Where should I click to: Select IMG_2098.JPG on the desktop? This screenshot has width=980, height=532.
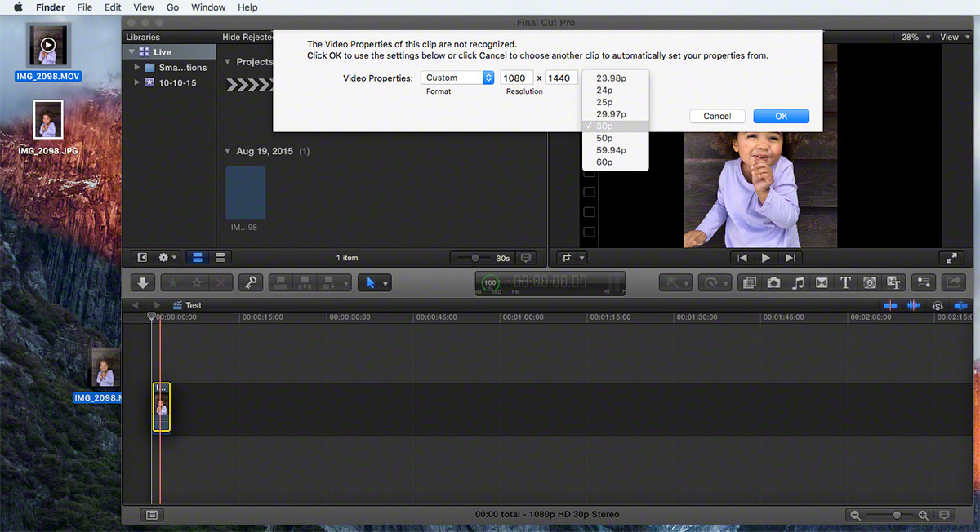[48, 128]
